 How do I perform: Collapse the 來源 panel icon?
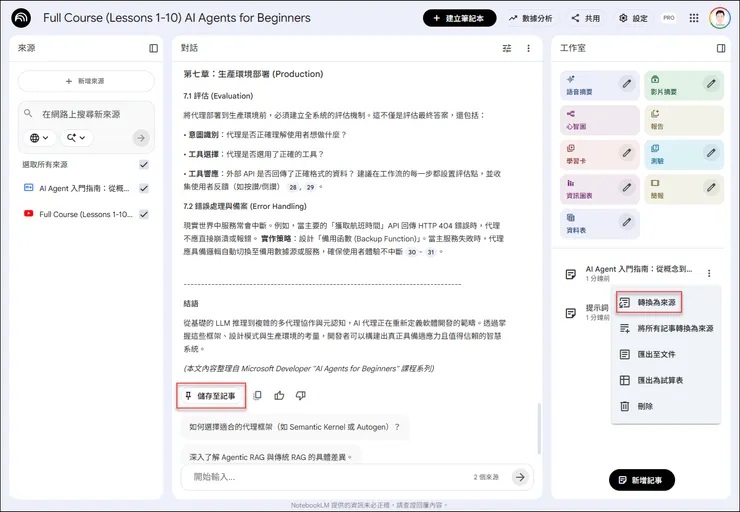[x=153, y=48]
